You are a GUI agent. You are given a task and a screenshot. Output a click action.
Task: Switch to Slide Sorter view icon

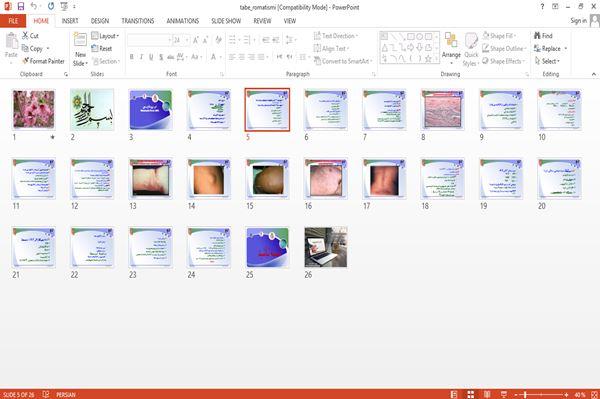(x=471, y=394)
